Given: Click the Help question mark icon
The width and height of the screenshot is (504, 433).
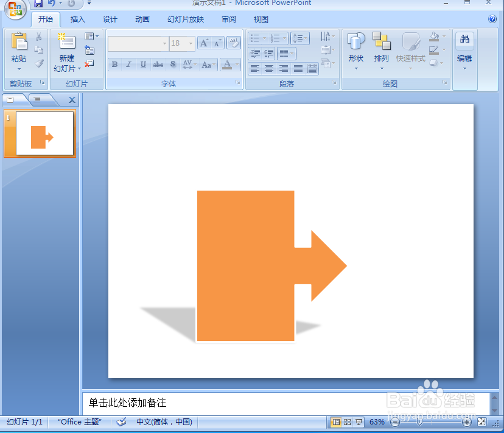Looking at the screenshot, I should [x=492, y=19].
